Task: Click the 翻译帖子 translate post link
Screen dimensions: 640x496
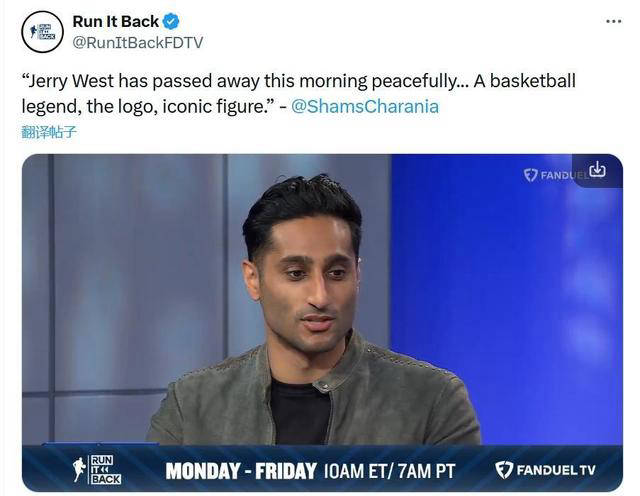Action: (x=49, y=132)
